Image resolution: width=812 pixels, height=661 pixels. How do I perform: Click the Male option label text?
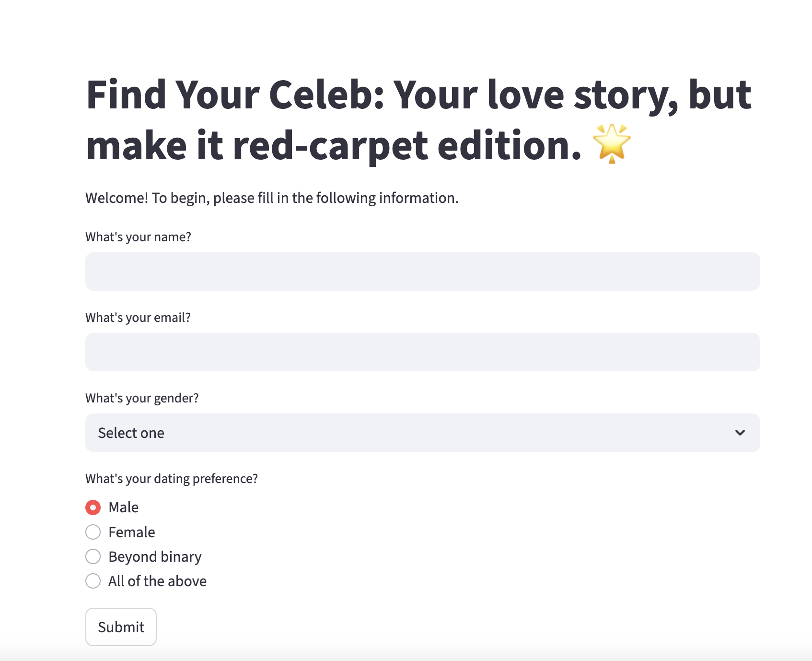[x=124, y=508]
